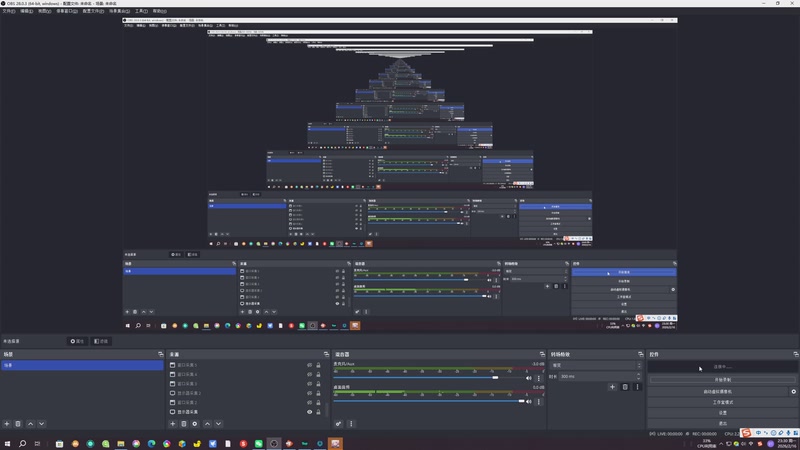The width and height of the screenshot is (800, 450).
Task: Toggle lock on bottom 显示器采集 source
Action: pos(318,412)
